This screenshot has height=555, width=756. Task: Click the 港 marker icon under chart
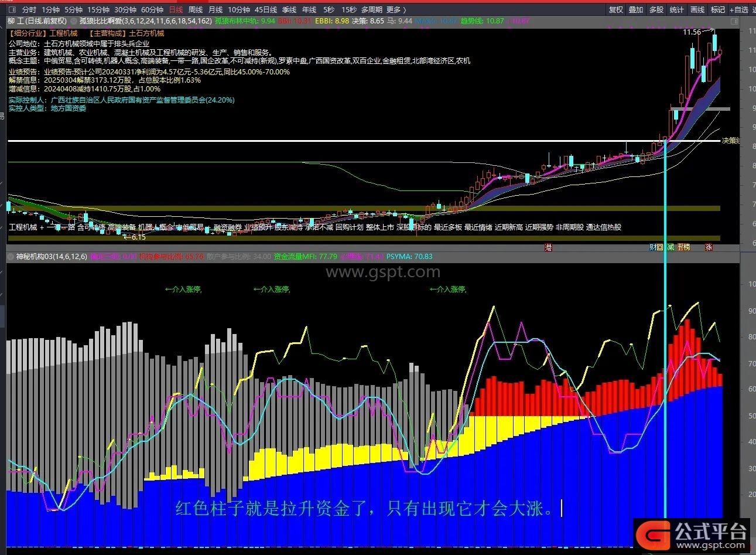click(549, 247)
